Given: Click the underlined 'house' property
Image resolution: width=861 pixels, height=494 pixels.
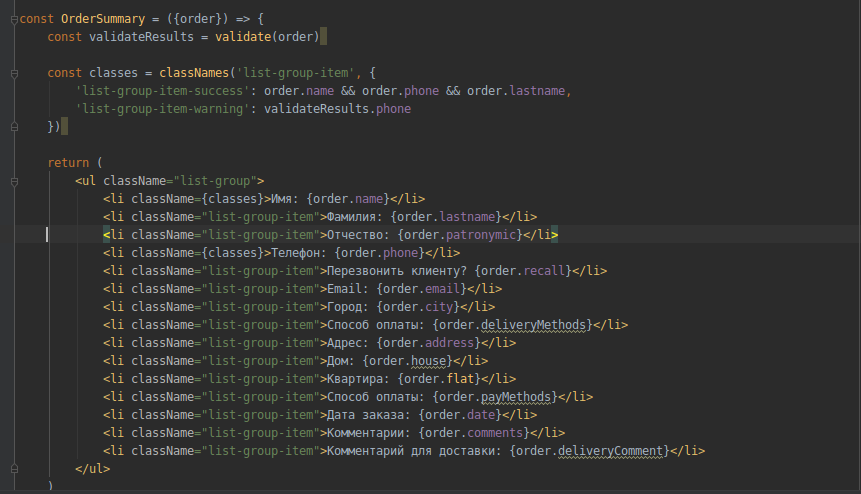Looking at the screenshot, I should [x=428, y=361].
